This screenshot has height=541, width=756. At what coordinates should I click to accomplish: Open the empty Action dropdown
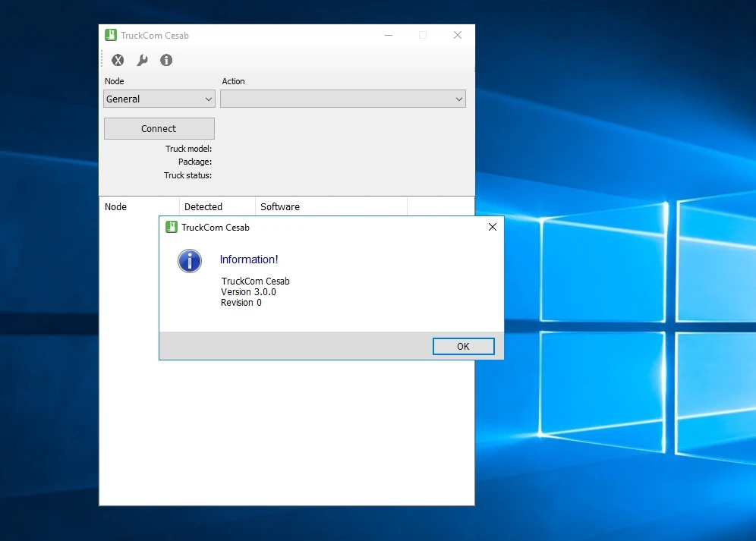pyautogui.click(x=342, y=99)
